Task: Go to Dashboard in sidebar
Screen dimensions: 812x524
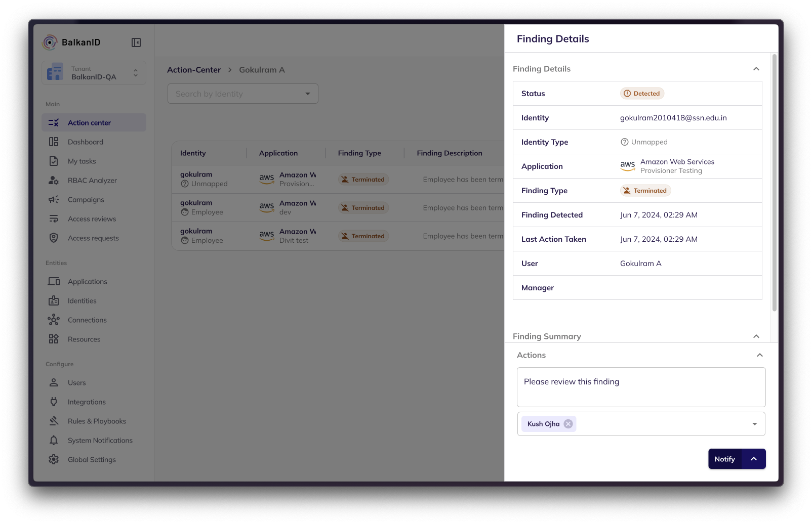Action: point(86,142)
